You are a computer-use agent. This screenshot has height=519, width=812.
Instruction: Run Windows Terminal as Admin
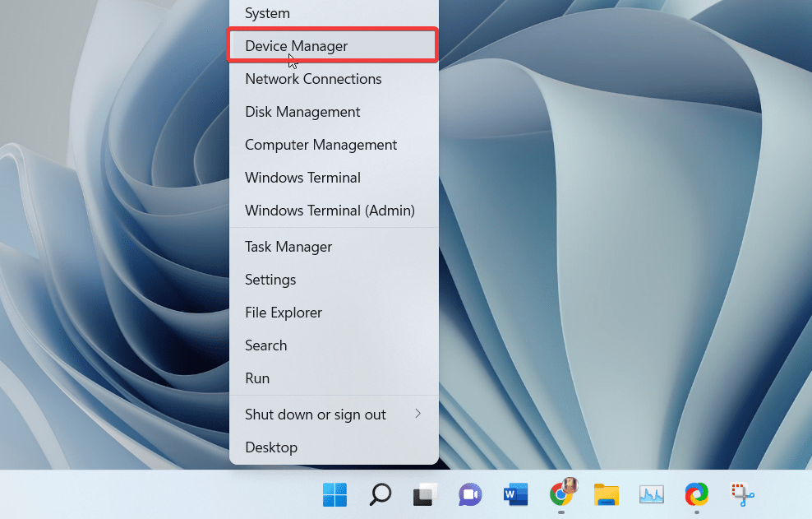pos(330,211)
